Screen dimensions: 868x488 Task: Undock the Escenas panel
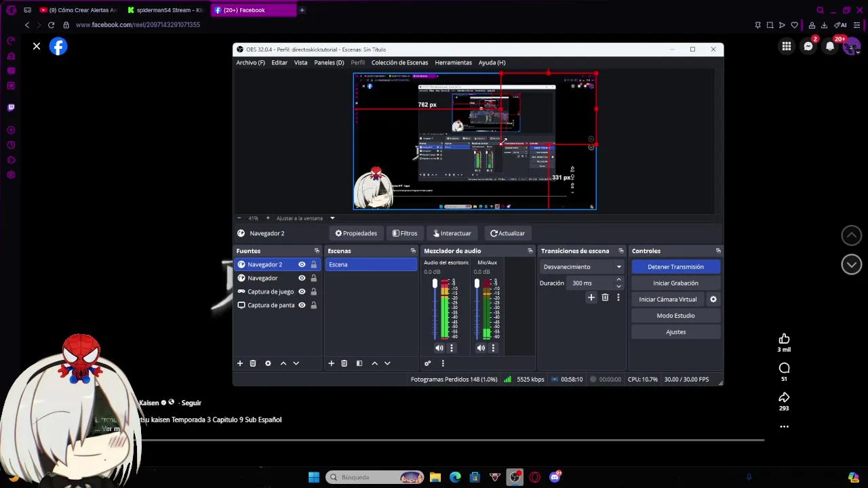point(413,251)
